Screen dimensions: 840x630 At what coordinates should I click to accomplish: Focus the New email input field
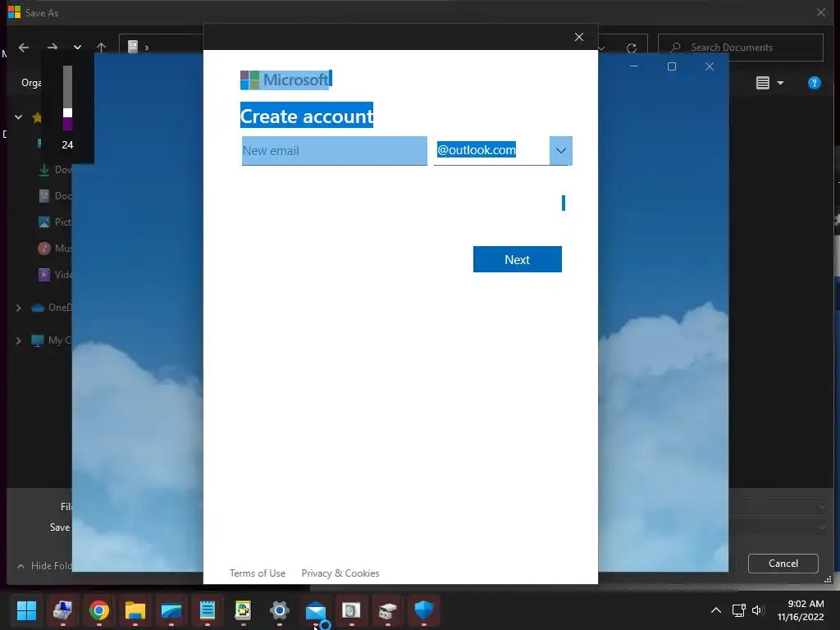pyautogui.click(x=335, y=151)
